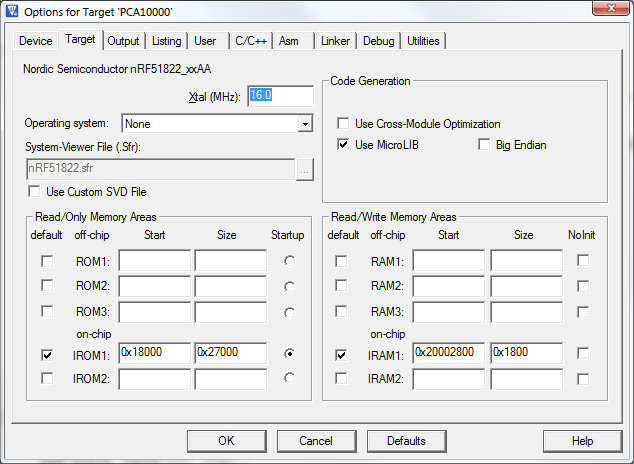Open the Linker tab
This screenshot has width=634, height=464.
coord(335,41)
